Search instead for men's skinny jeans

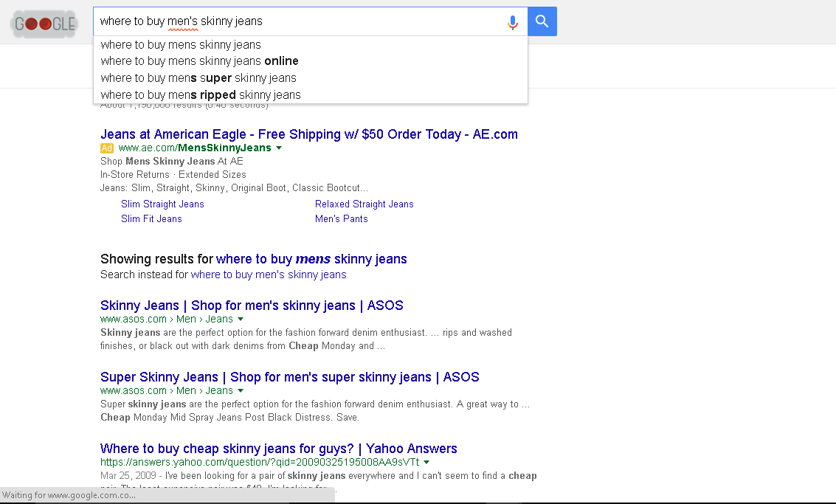click(x=269, y=275)
